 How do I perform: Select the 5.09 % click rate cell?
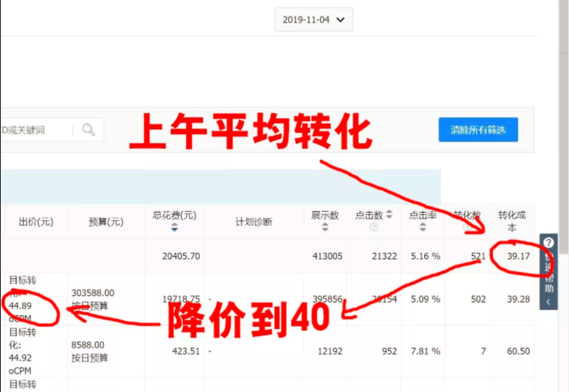pyautogui.click(x=425, y=299)
